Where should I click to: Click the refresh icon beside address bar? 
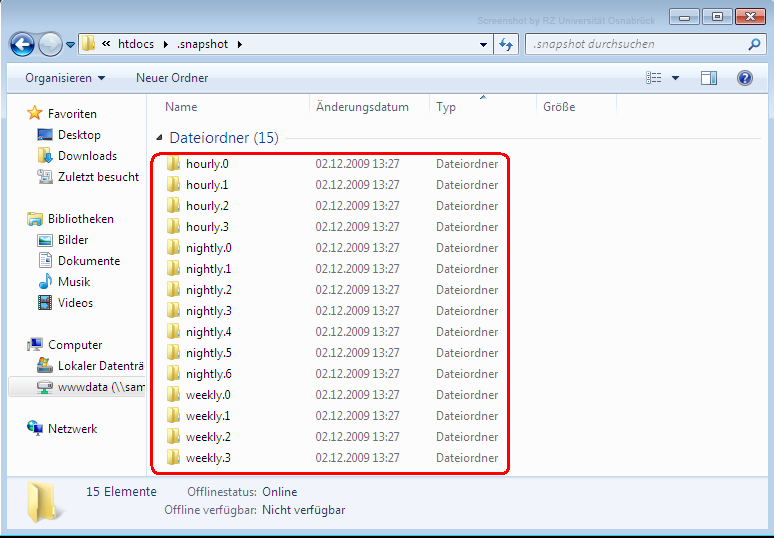click(x=506, y=44)
